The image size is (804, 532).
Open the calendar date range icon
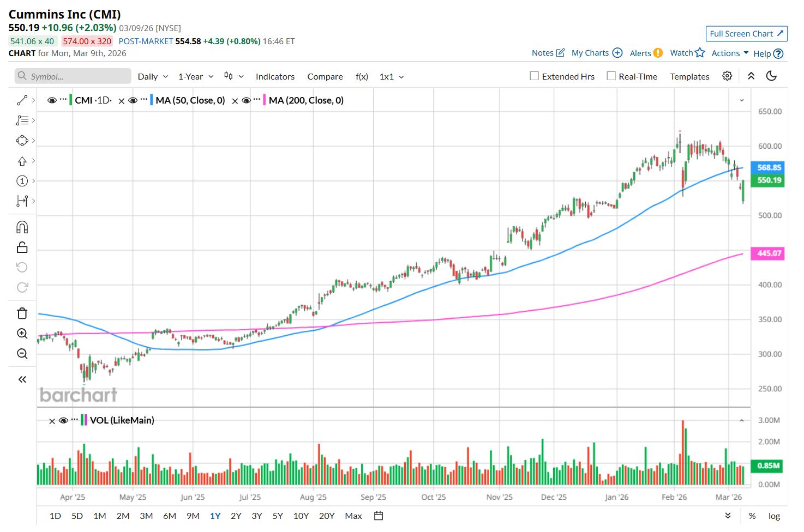pyautogui.click(x=379, y=516)
